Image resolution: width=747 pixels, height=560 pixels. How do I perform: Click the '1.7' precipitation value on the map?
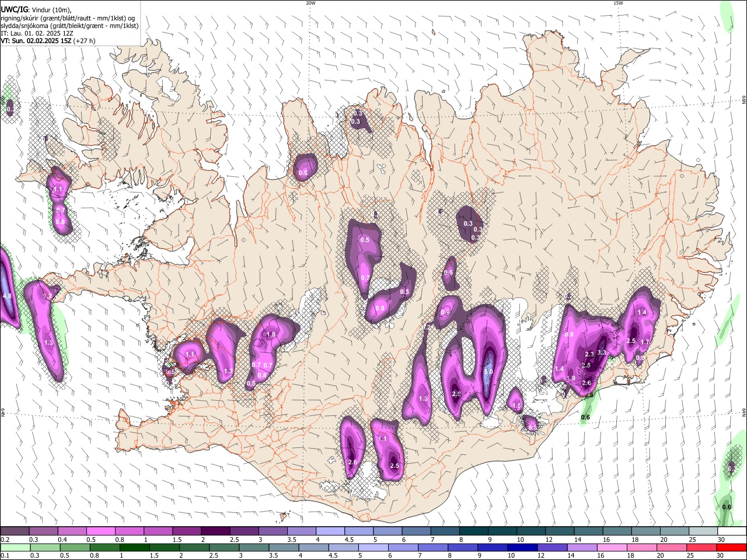(x=645, y=342)
